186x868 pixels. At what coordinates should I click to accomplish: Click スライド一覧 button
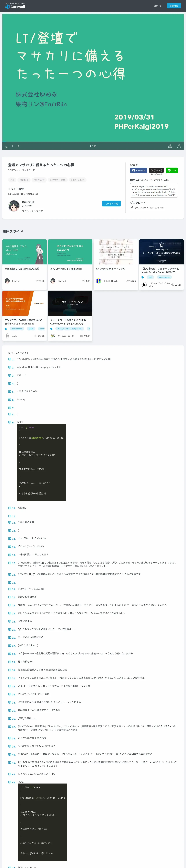tap(111, 204)
